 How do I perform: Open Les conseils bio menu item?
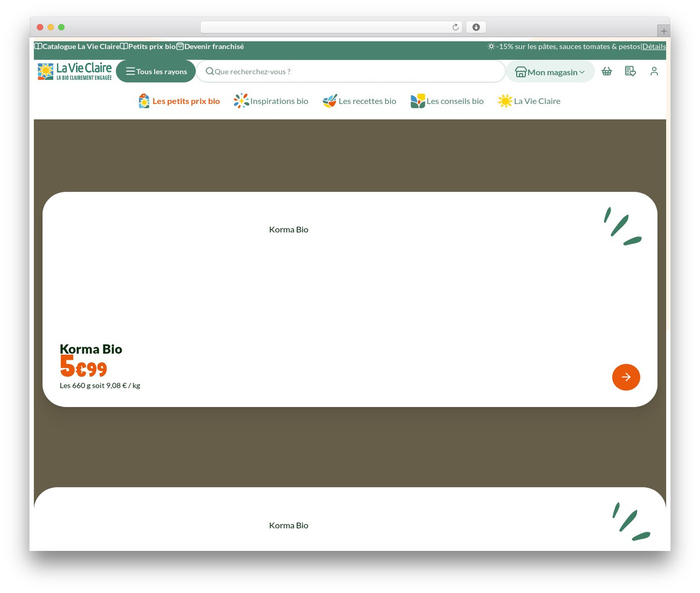pos(447,101)
